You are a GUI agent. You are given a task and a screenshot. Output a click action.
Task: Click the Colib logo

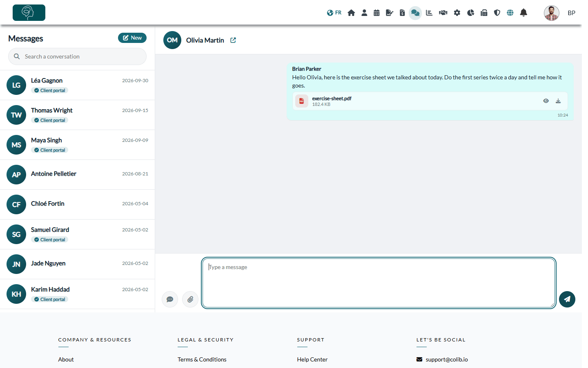coord(29,13)
